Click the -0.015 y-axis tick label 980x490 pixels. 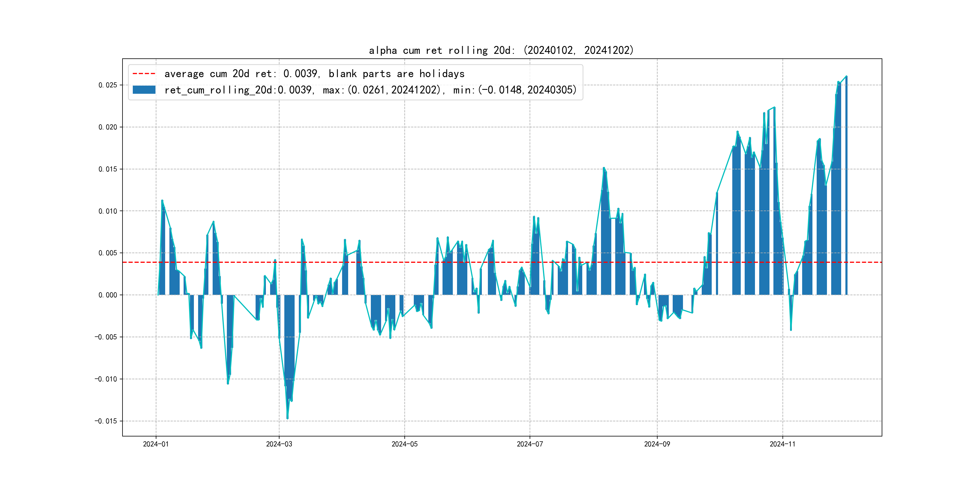coord(106,421)
